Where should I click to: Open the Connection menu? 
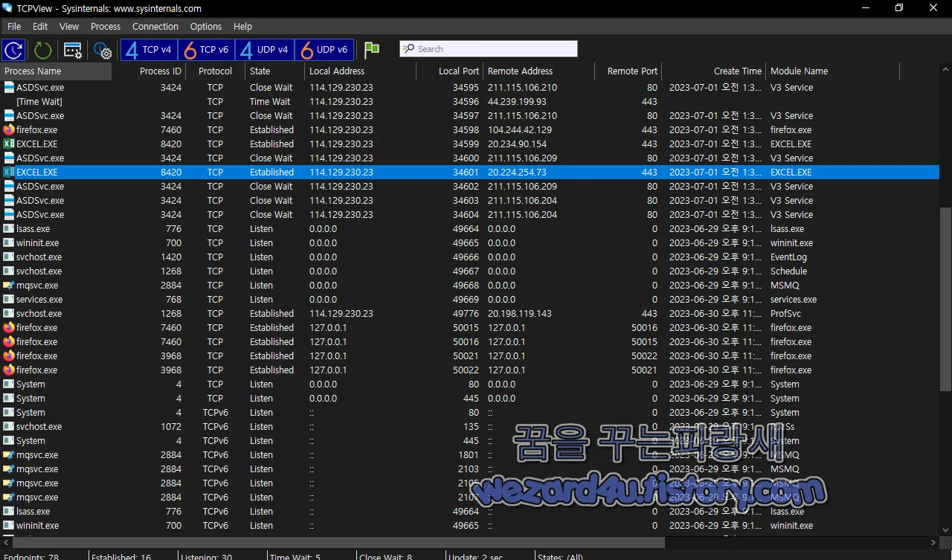click(155, 26)
